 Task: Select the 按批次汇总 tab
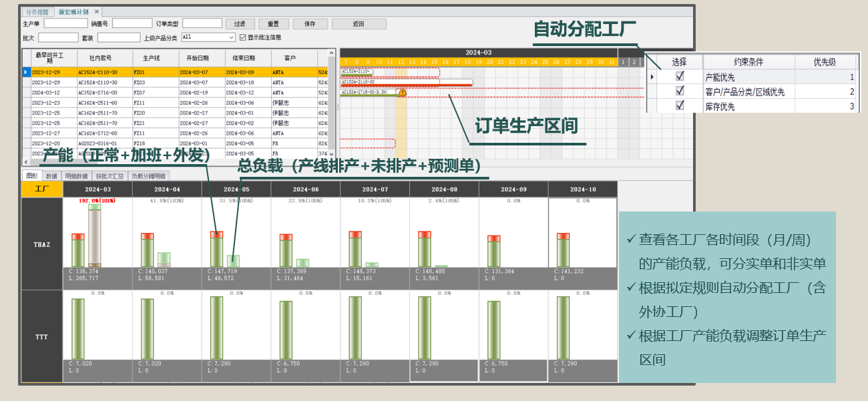tap(109, 176)
